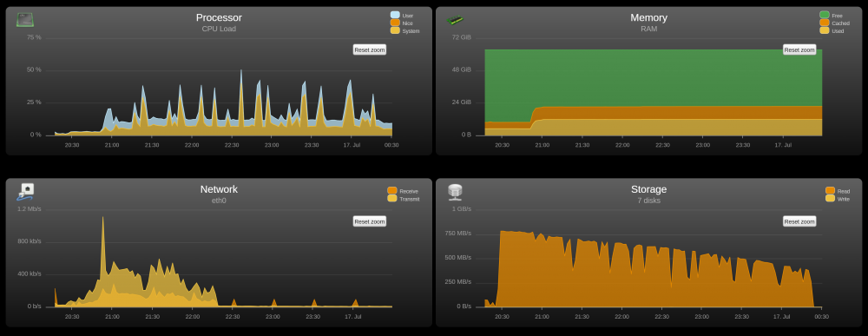Click the 1.2 Mb/s axis label
The height and width of the screenshot is (336, 868).
(x=30, y=208)
